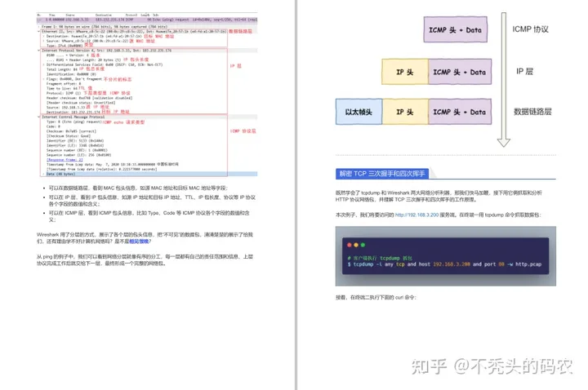Viewport: 588px width, 390px height.
Task: Click the red dot in the code block
Action: [x=350, y=245]
